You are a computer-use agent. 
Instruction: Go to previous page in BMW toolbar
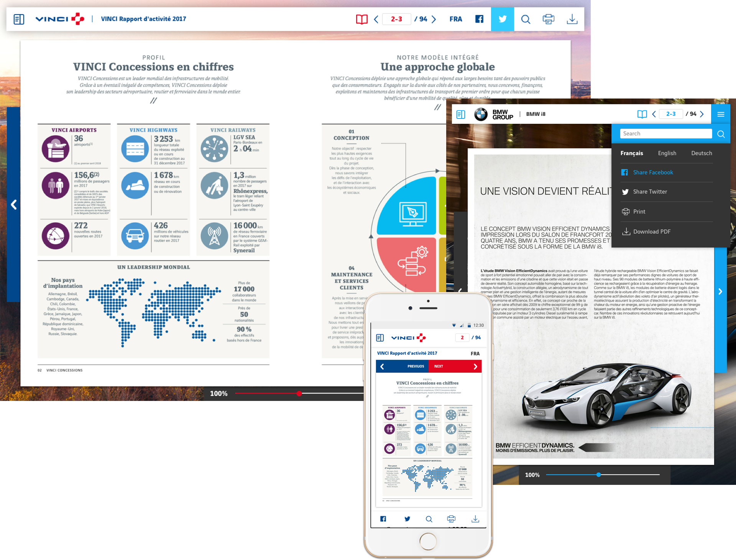[x=654, y=114]
